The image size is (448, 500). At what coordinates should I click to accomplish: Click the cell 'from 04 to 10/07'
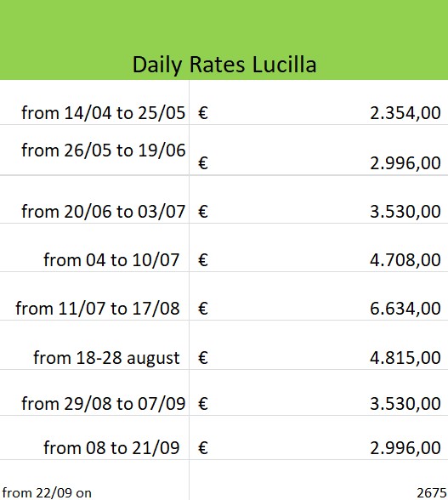(x=94, y=247)
